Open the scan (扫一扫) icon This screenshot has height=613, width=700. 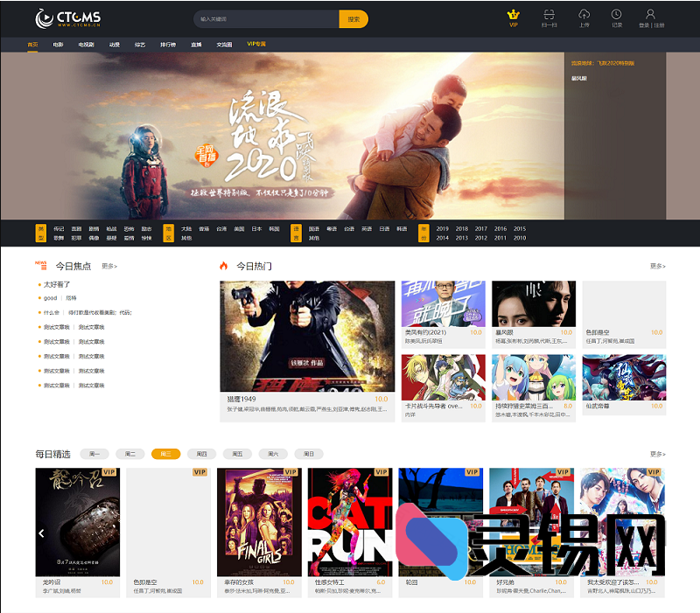549,15
